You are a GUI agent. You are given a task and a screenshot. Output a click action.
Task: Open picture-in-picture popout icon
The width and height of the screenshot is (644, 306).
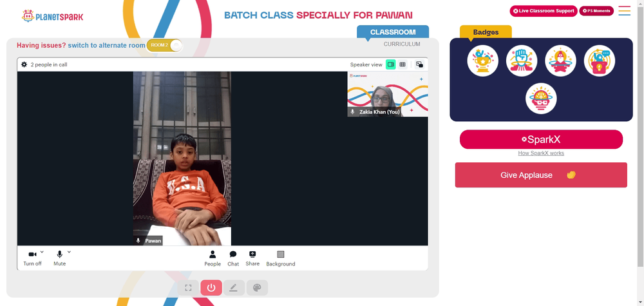tap(419, 64)
